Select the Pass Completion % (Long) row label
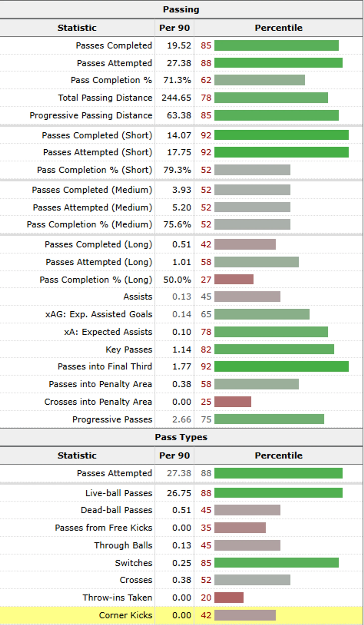364x625 pixels. coord(96,280)
